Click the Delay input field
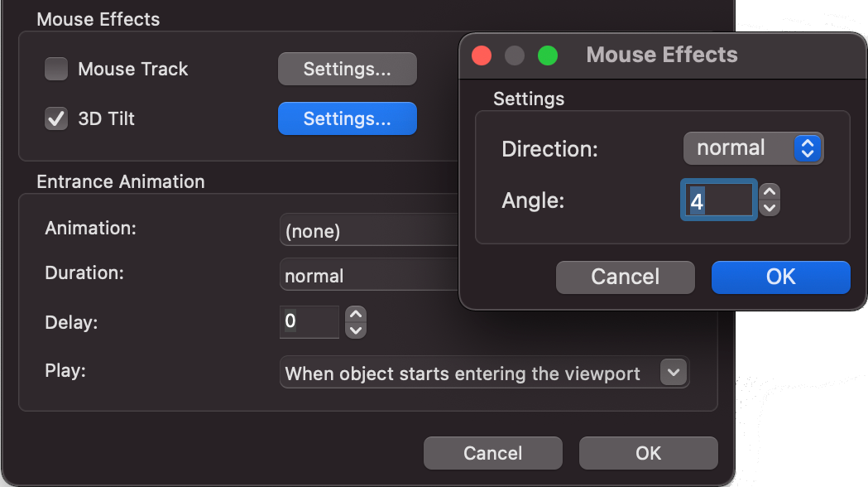This screenshot has width=868, height=487. click(x=309, y=321)
